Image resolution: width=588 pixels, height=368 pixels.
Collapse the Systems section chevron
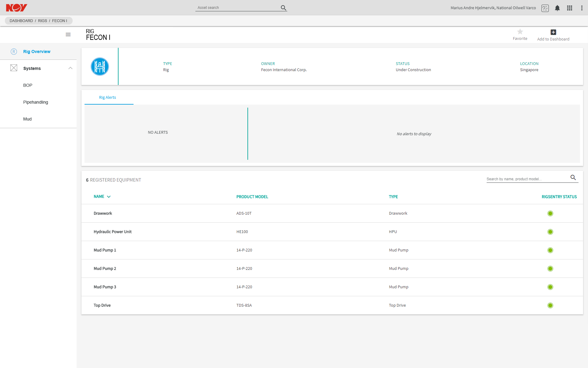tap(70, 68)
